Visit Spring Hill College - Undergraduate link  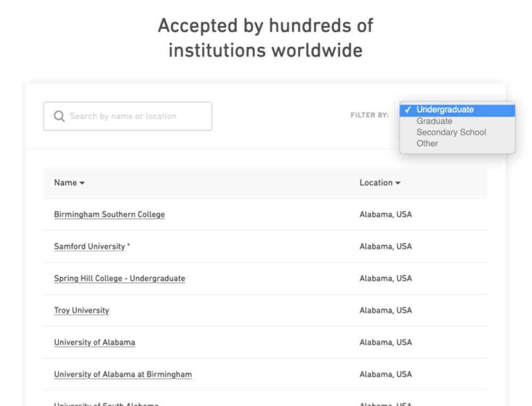click(x=119, y=278)
